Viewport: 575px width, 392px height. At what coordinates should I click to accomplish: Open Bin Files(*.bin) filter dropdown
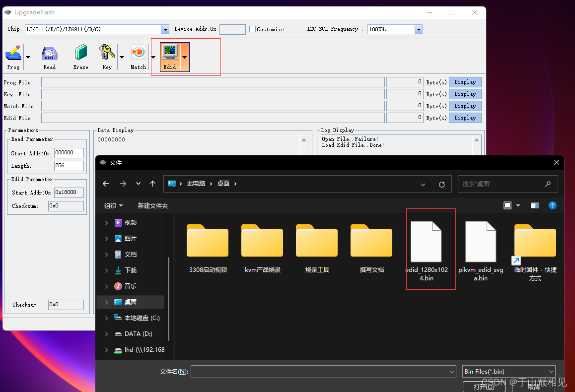(508, 372)
